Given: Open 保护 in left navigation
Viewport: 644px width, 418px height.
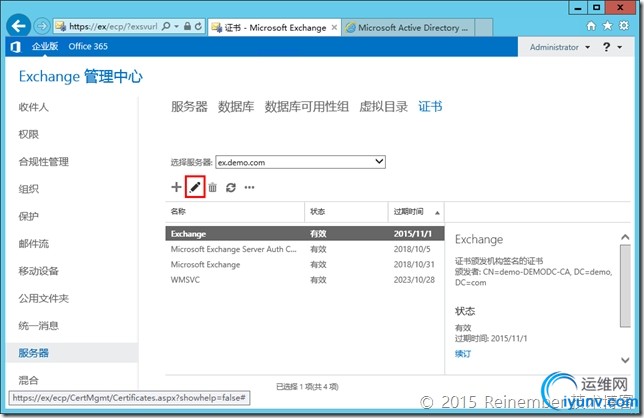Looking at the screenshot, I should coord(28,216).
